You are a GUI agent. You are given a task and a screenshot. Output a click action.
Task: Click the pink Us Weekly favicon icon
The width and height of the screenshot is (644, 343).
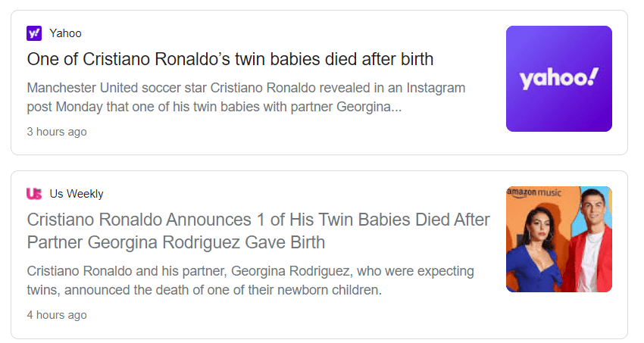tap(34, 194)
